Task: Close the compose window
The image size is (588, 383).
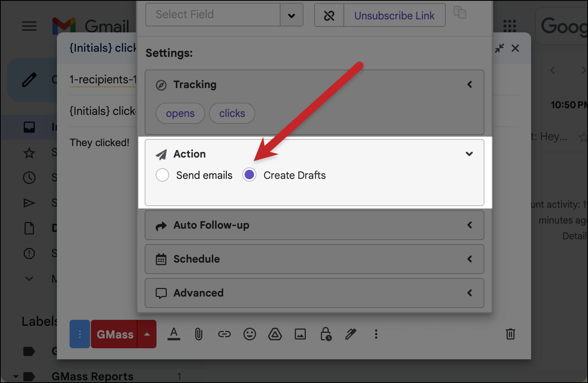Action: pos(515,48)
